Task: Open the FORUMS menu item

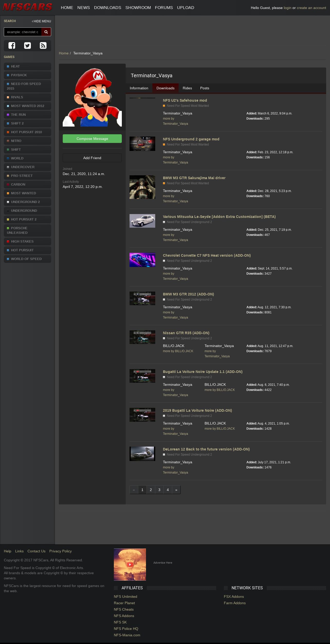Action: 164,8
